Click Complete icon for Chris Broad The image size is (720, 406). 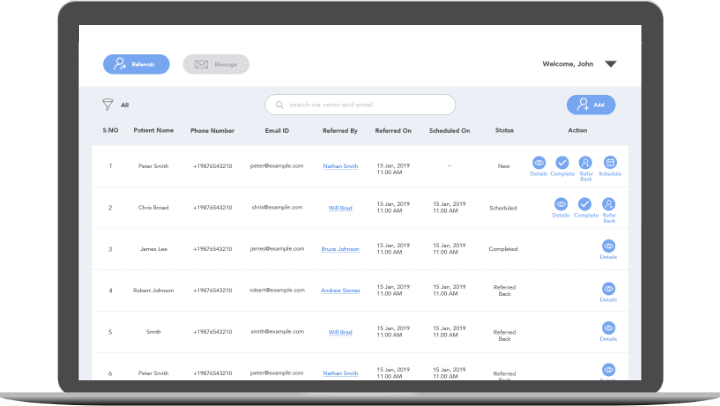585,204
